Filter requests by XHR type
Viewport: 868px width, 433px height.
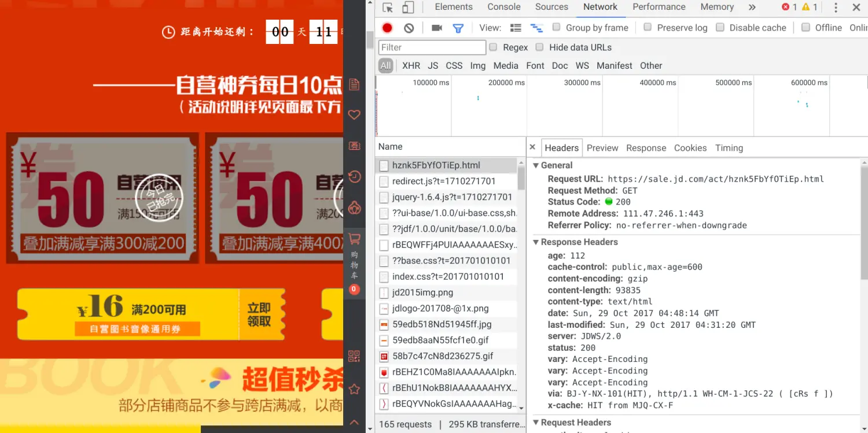click(411, 65)
